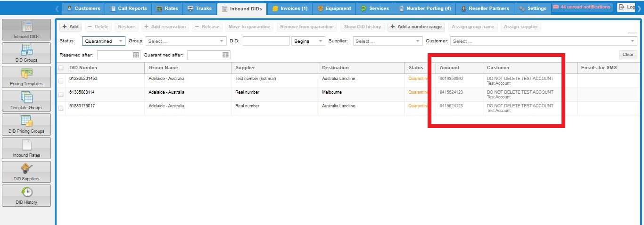
Task: Switch to the Number Porting tab
Action: [425, 8]
